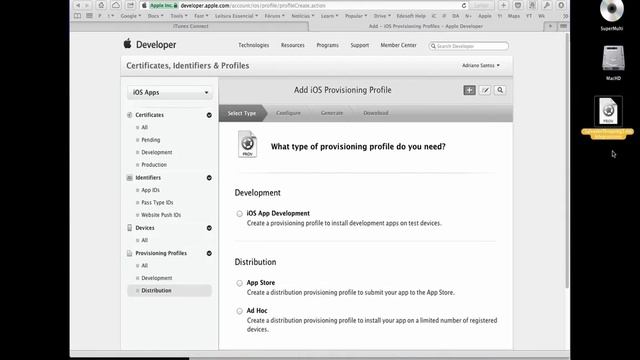Open Support in the Developer nav
Image resolution: width=640 pixels, height=360 pixels.
click(x=360, y=45)
